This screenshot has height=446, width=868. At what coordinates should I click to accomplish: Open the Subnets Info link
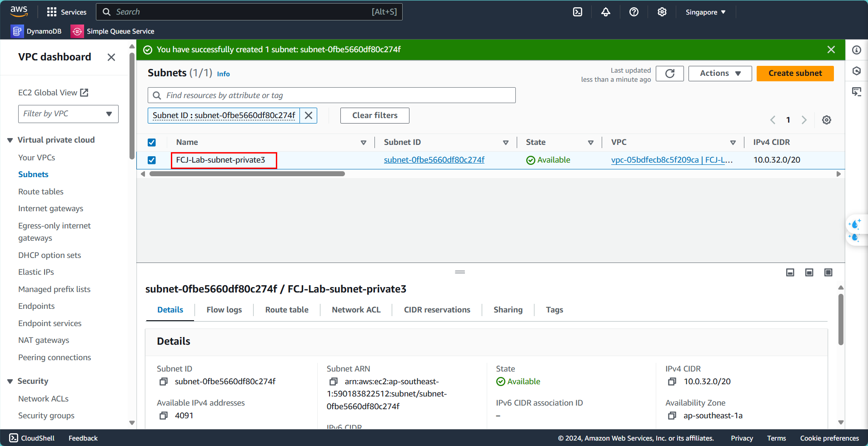(x=223, y=74)
